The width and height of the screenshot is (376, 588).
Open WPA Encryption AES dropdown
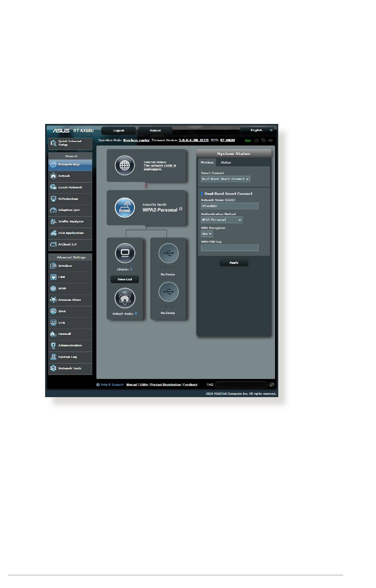click(207, 234)
